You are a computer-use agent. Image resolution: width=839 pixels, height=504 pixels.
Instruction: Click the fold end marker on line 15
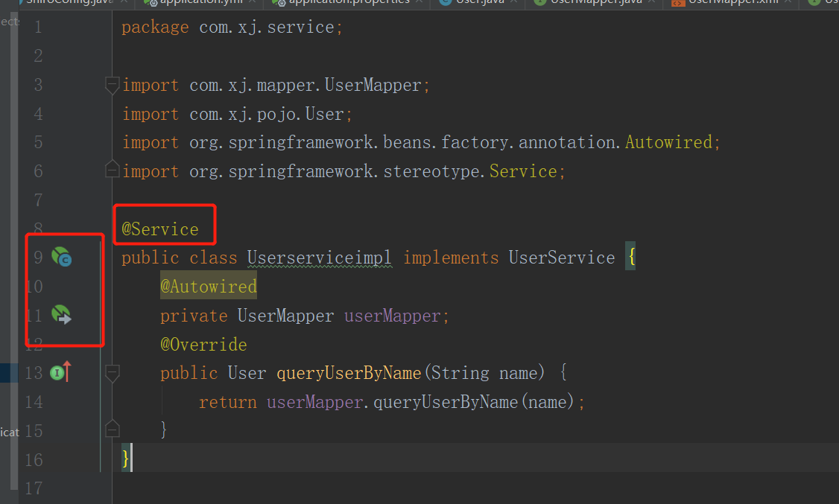pos(113,430)
